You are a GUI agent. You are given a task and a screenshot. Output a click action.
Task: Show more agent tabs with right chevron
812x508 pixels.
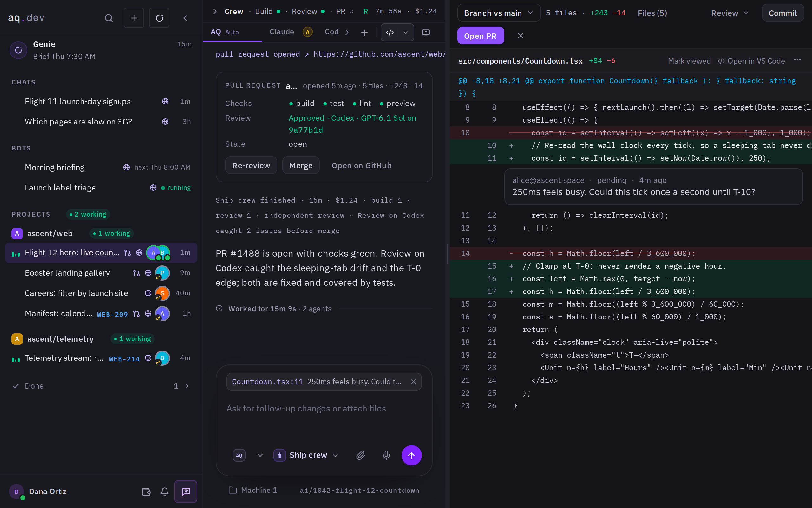point(347,32)
